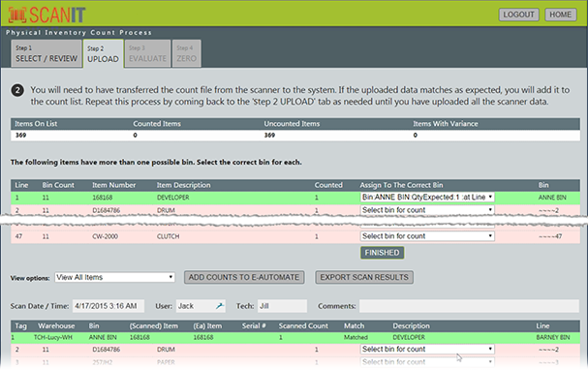Click 'Matched' status cell
Screen dimensions: 588x370
click(356, 337)
